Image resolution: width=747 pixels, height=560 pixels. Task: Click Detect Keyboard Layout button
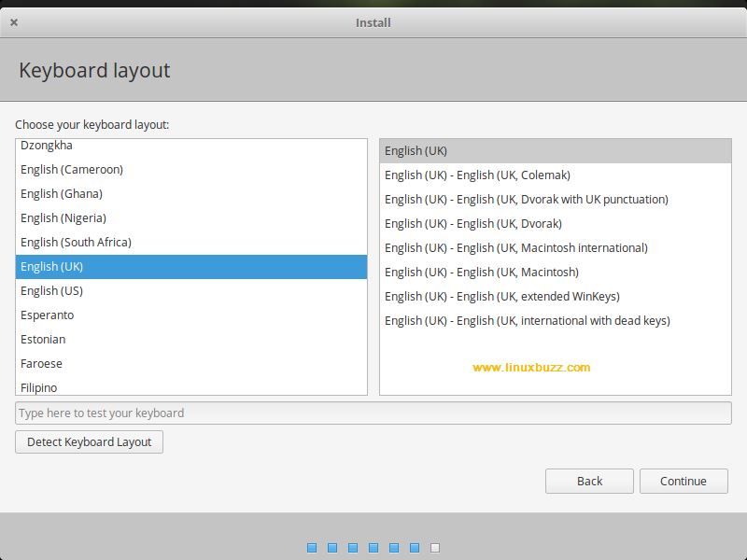tap(89, 441)
